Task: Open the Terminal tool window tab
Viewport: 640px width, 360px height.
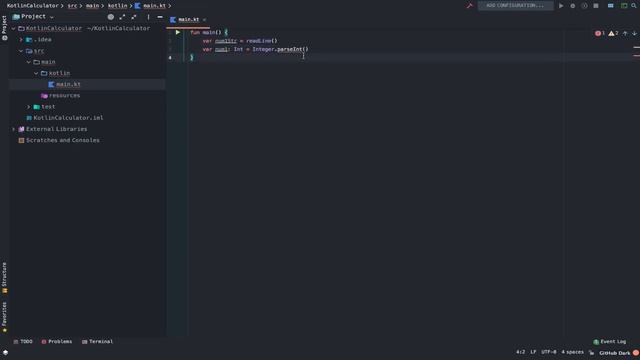Action: pyautogui.click(x=97, y=342)
